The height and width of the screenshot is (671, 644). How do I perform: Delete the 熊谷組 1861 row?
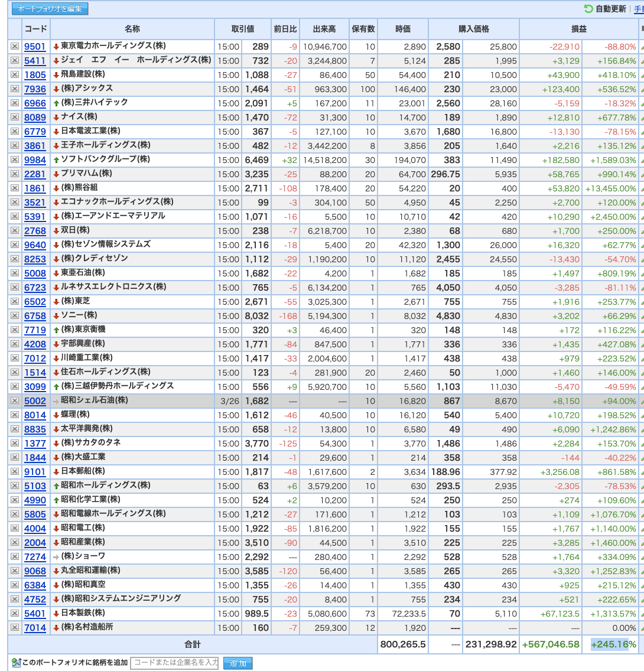pos(15,188)
